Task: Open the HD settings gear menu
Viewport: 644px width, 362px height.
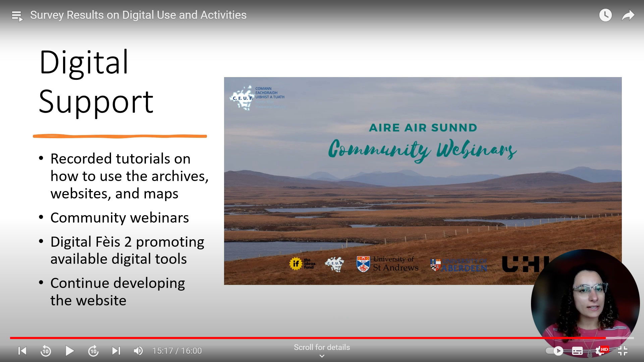Action: (x=600, y=351)
